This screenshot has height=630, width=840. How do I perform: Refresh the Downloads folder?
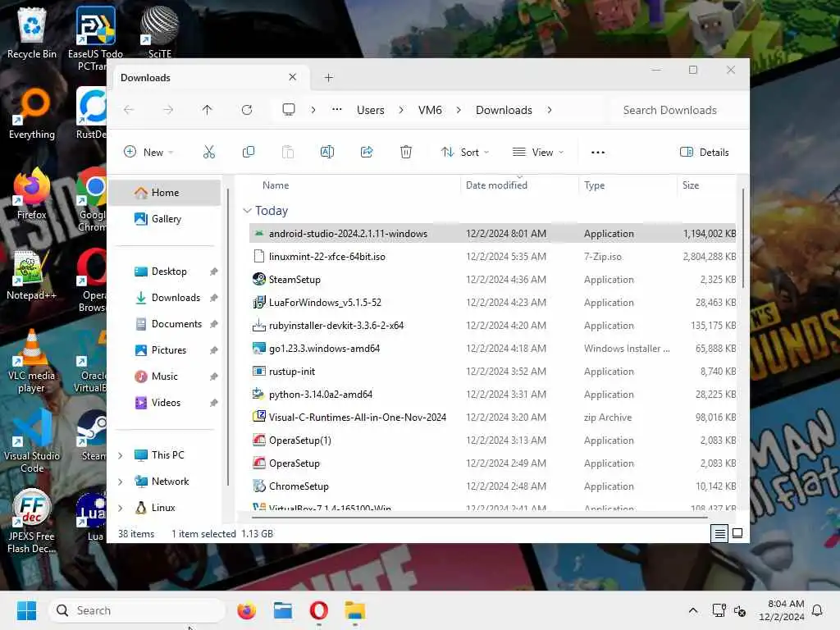click(x=246, y=110)
